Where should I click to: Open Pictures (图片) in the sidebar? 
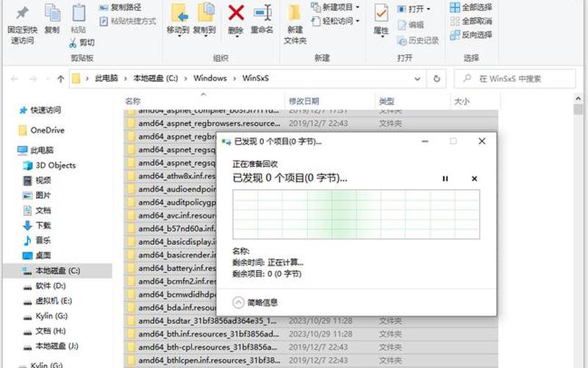pyautogui.click(x=37, y=195)
